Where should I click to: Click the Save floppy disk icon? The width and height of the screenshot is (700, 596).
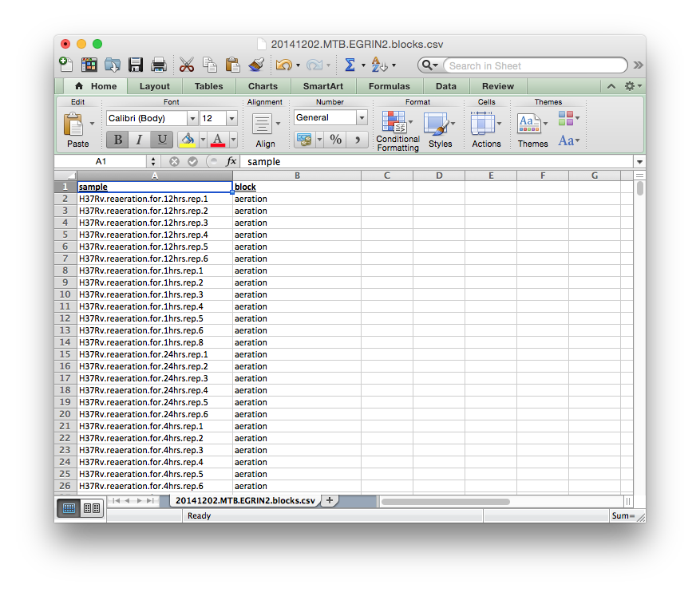[136, 65]
